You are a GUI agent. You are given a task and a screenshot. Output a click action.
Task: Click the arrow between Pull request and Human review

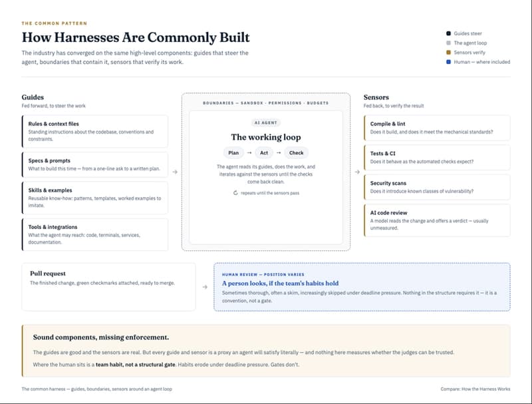(205, 287)
